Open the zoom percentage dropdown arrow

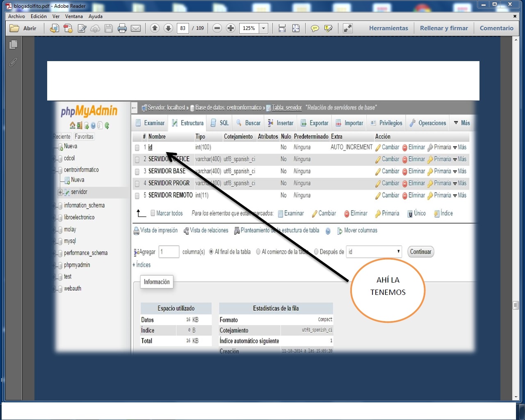[264, 28]
